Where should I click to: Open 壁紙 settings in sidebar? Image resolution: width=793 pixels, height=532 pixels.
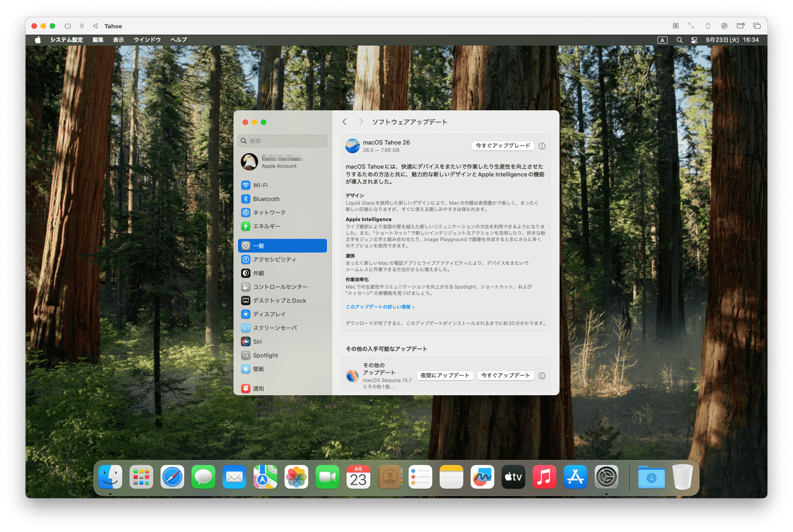(x=282, y=369)
